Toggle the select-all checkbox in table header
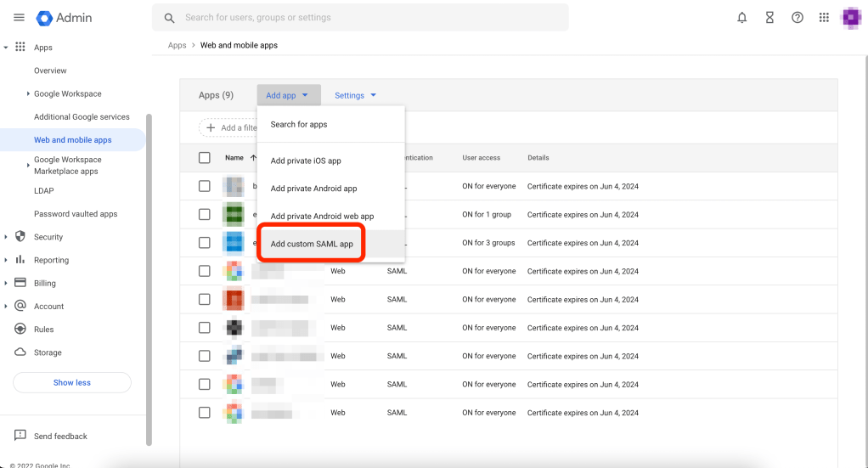 pyautogui.click(x=204, y=158)
